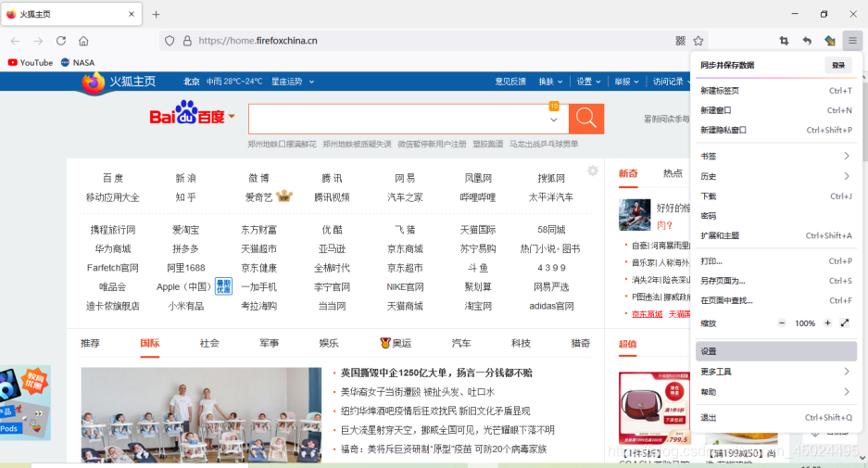This screenshot has height=468, width=868.
Task: Reload the current page
Action: click(61, 41)
